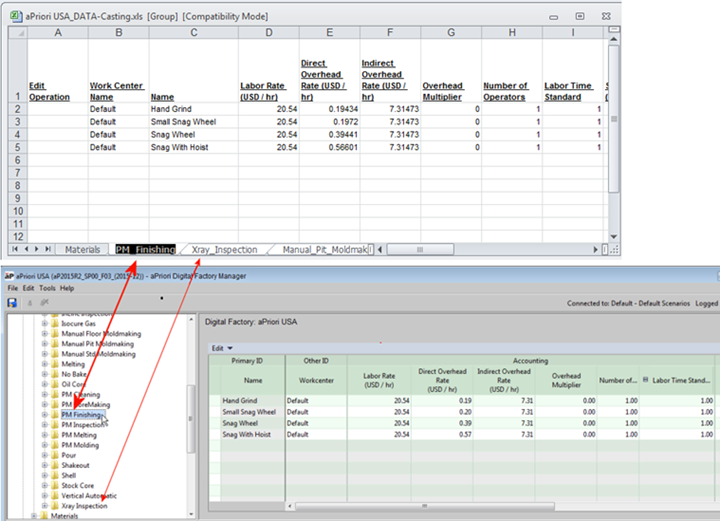The height and width of the screenshot is (521, 720).
Task: Switch to the Materials sheet tab
Action: (82, 250)
